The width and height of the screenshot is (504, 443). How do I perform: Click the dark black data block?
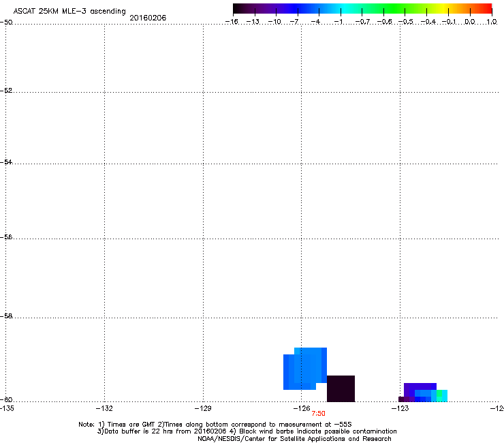click(x=341, y=388)
